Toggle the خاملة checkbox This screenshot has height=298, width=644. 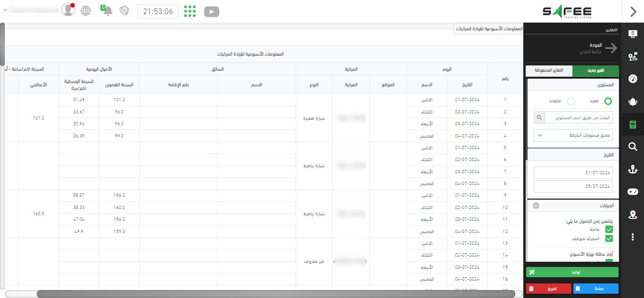pos(609,229)
